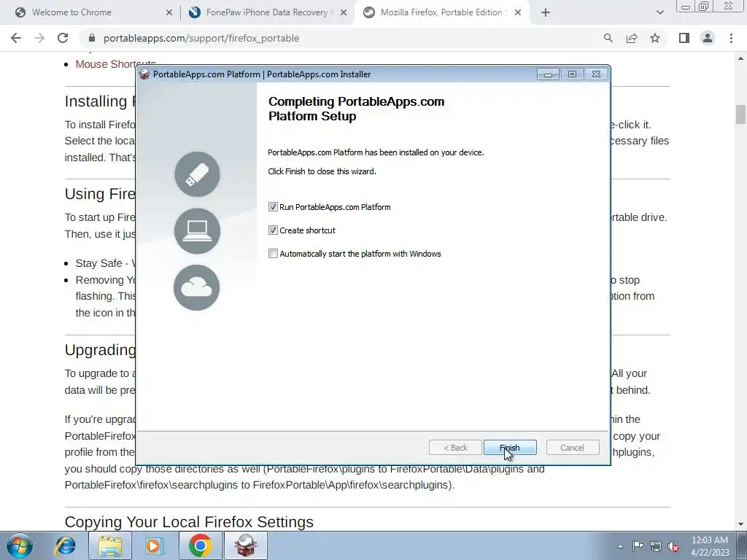Switch to FonePaw iPhone Data Recovery tab
This screenshot has width=747, height=560.
[267, 12]
